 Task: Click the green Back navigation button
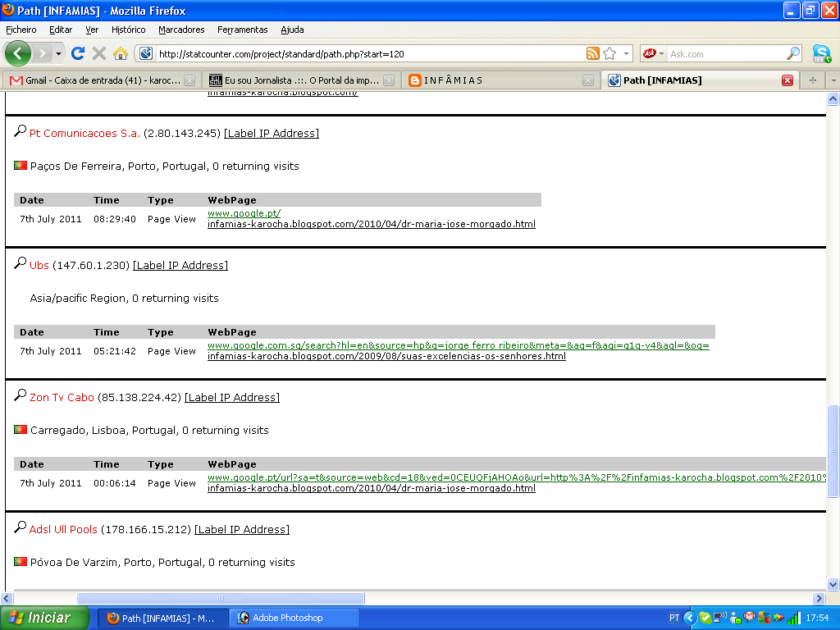click(x=18, y=53)
